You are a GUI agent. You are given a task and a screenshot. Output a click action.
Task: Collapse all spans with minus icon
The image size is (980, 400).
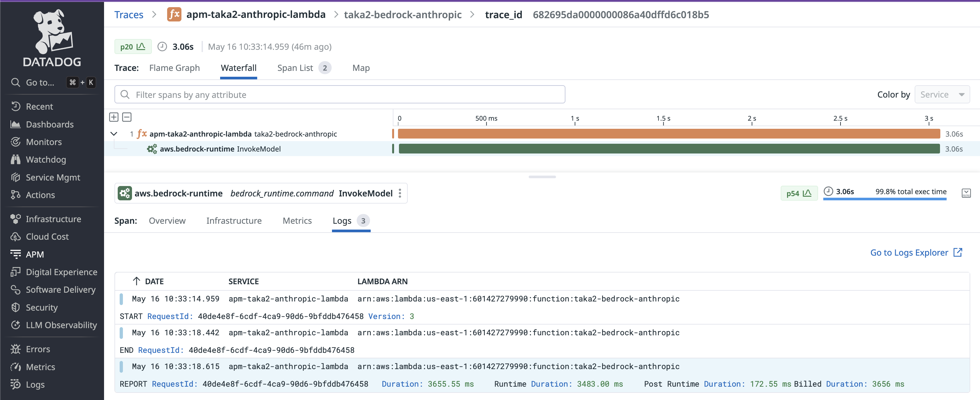tap(127, 117)
